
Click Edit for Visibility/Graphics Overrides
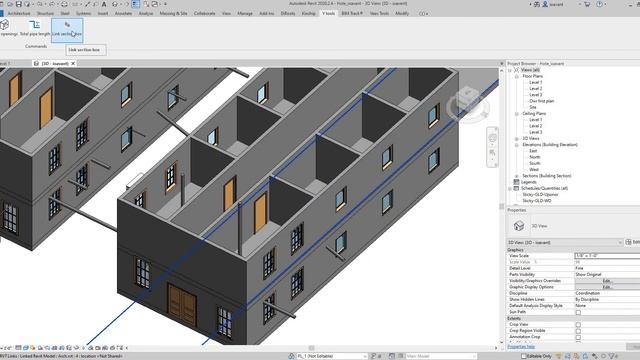click(607, 281)
